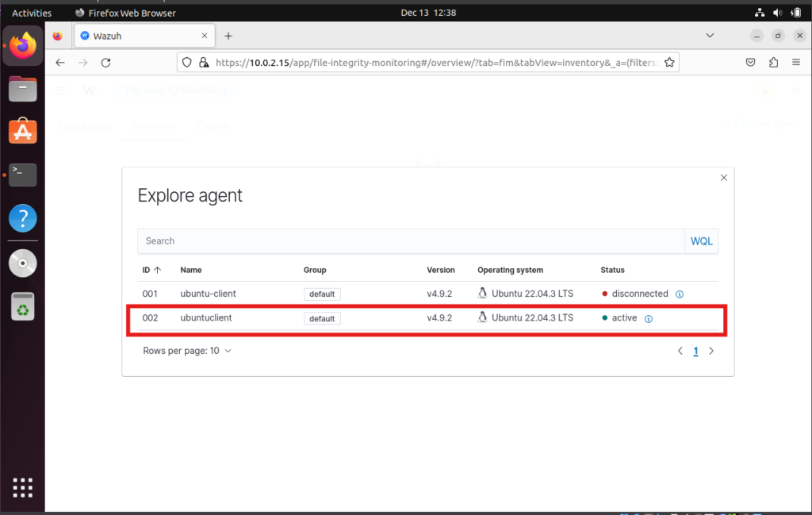The width and height of the screenshot is (812, 515).
Task: Open the Help app in the dock
Action: 23,218
